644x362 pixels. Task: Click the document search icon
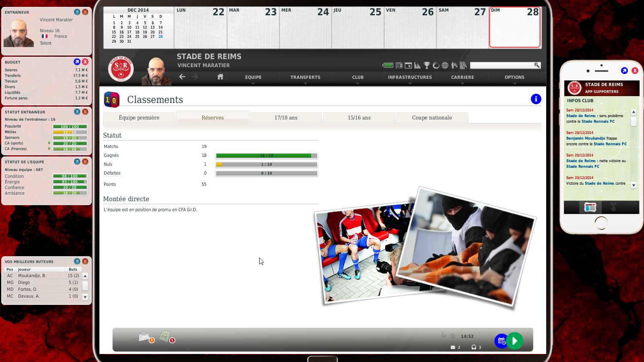coord(463,65)
